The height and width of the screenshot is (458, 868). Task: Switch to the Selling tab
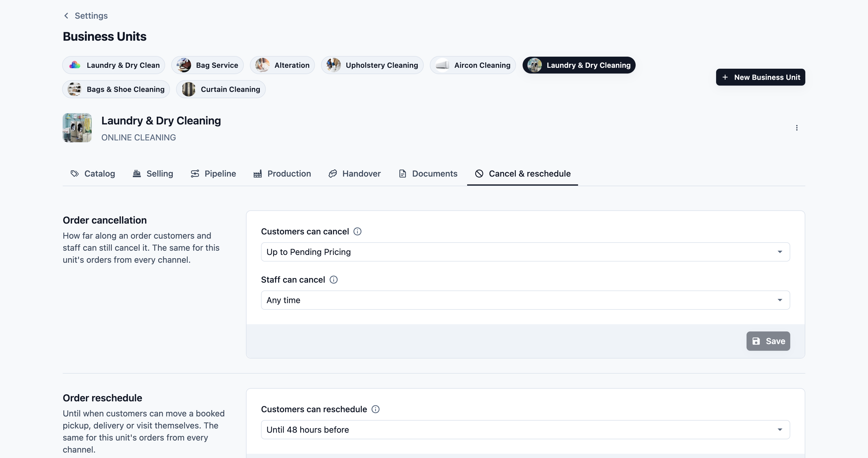(x=153, y=174)
